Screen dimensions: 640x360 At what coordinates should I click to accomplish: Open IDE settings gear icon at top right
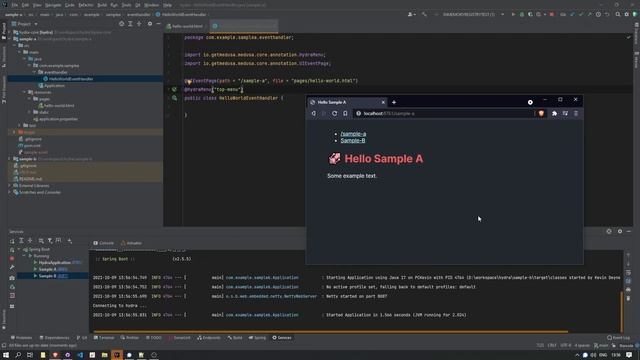[x=627, y=14]
